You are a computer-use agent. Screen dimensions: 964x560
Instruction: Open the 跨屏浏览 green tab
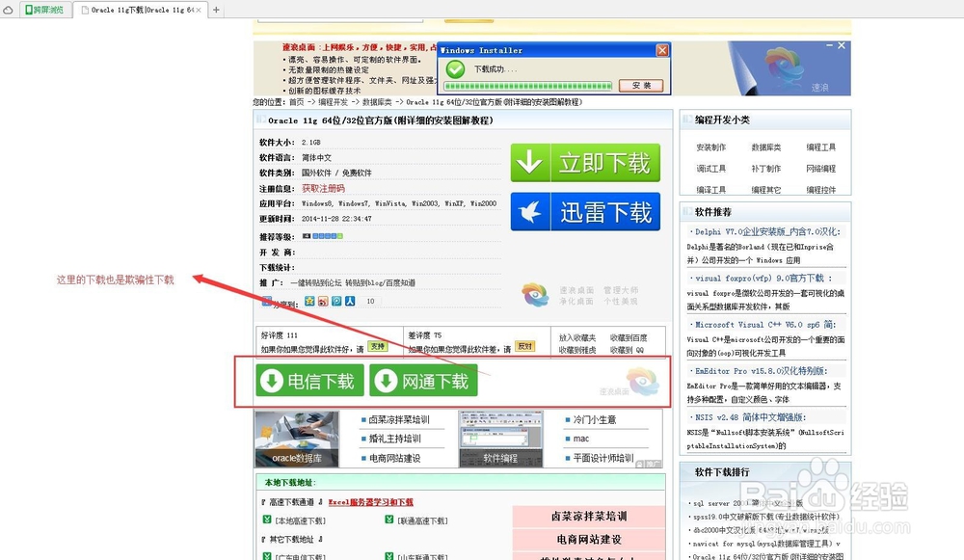45,10
